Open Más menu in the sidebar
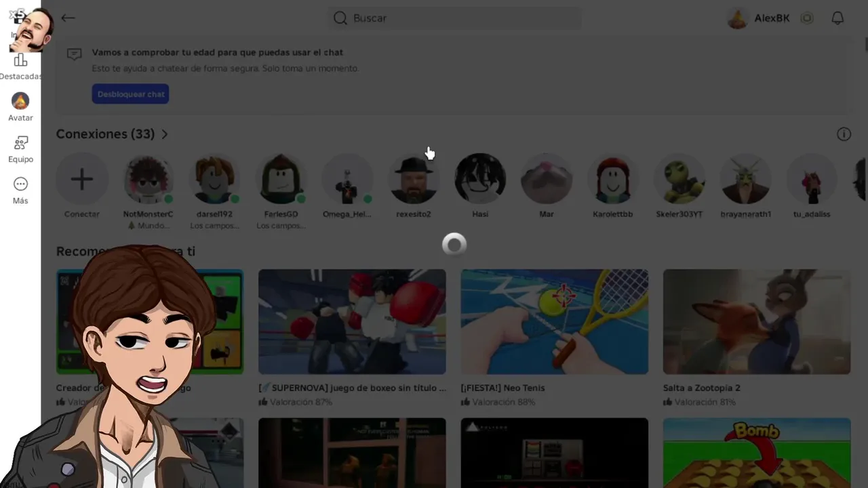This screenshot has height=488, width=868. coord(20,190)
